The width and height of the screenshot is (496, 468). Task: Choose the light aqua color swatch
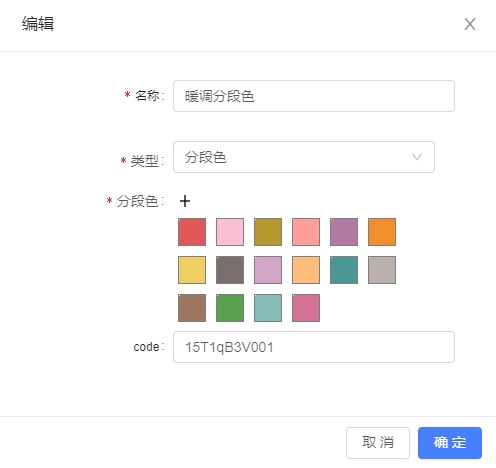[x=268, y=308]
